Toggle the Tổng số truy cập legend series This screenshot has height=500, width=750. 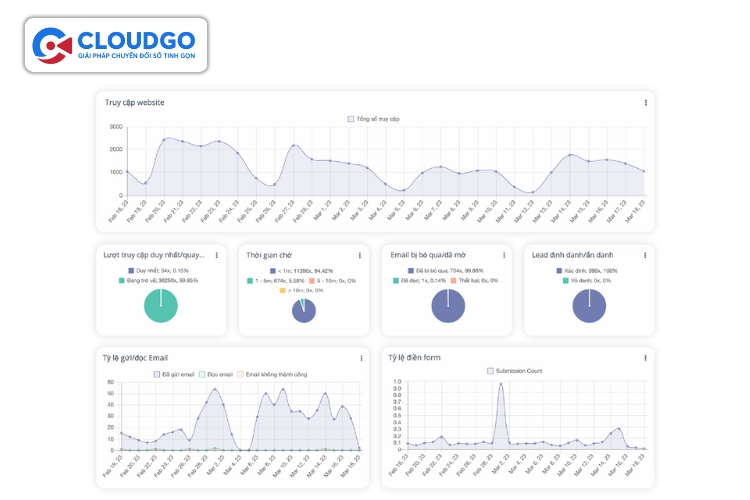pyautogui.click(x=374, y=118)
